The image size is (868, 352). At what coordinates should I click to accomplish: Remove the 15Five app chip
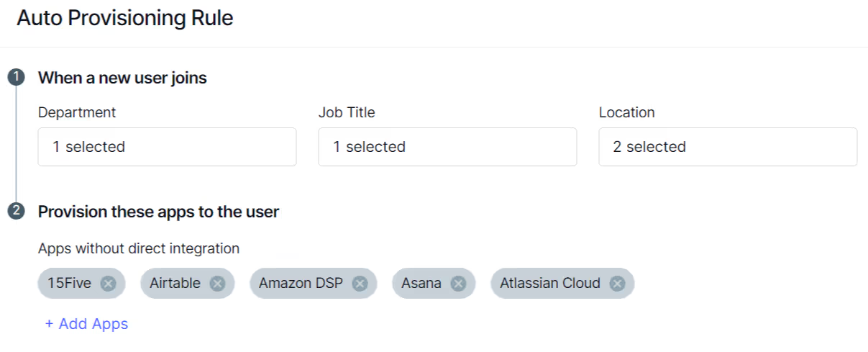tap(108, 284)
